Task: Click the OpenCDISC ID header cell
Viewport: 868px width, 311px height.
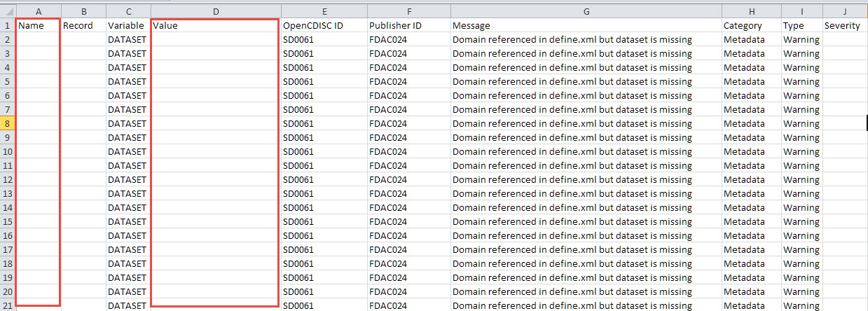Action: pyautogui.click(x=324, y=25)
